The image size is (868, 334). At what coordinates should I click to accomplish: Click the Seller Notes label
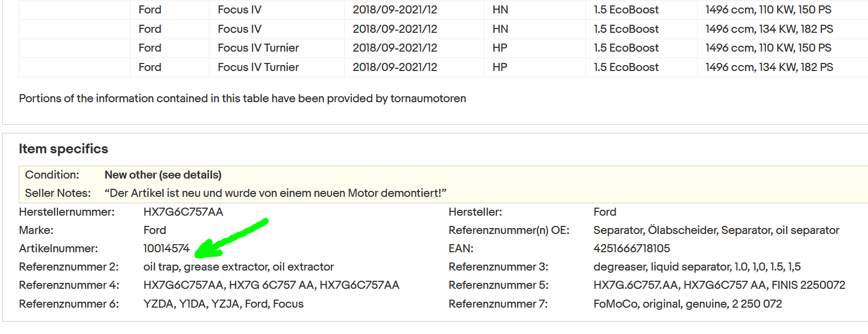[x=57, y=193]
